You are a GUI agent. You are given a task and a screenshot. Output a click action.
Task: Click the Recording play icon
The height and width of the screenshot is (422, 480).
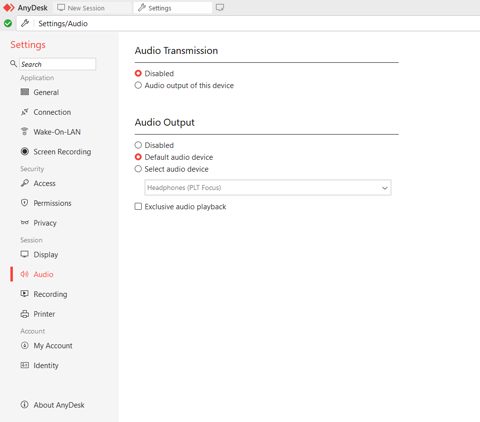[25, 294]
